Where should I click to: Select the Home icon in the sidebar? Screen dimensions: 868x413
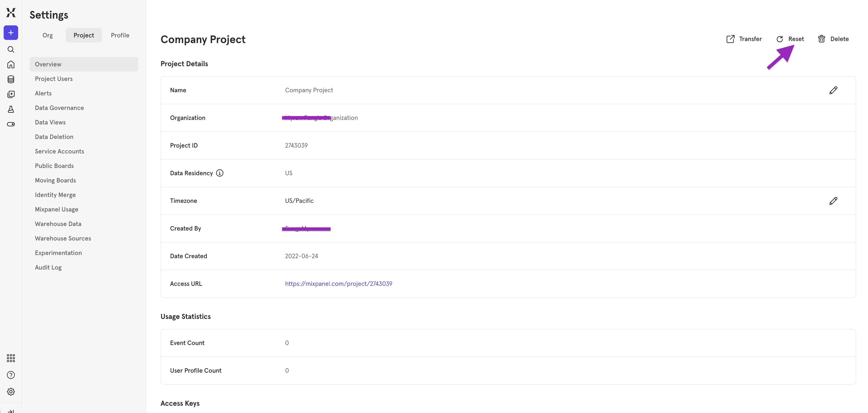pyautogui.click(x=11, y=64)
